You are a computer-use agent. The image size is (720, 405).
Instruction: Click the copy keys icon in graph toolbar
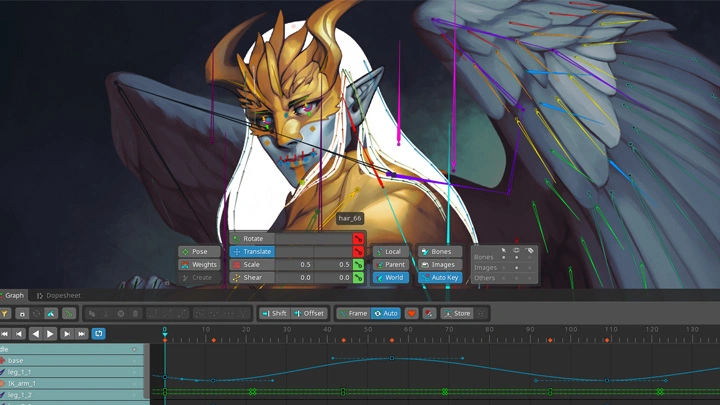92,314
